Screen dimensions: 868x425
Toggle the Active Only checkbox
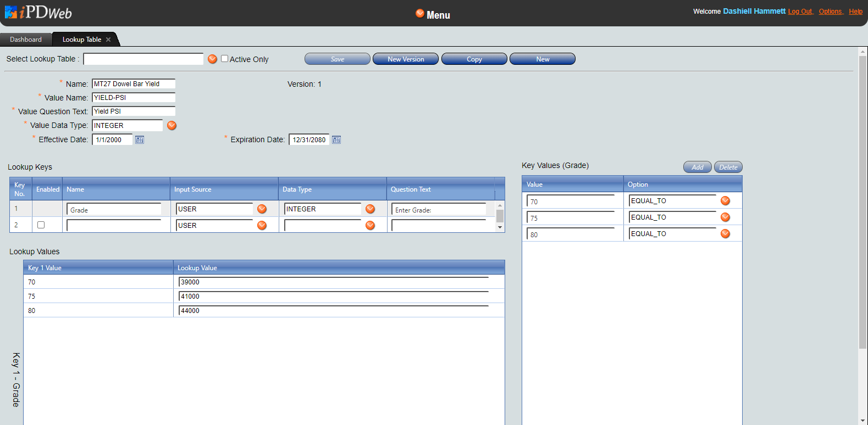(224, 59)
